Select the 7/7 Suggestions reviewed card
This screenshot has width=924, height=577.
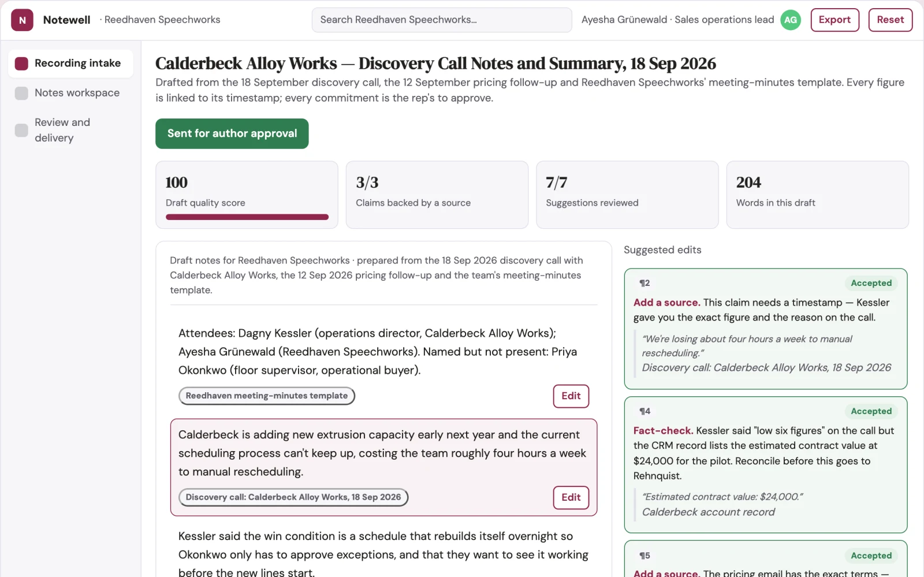coord(627,195)
